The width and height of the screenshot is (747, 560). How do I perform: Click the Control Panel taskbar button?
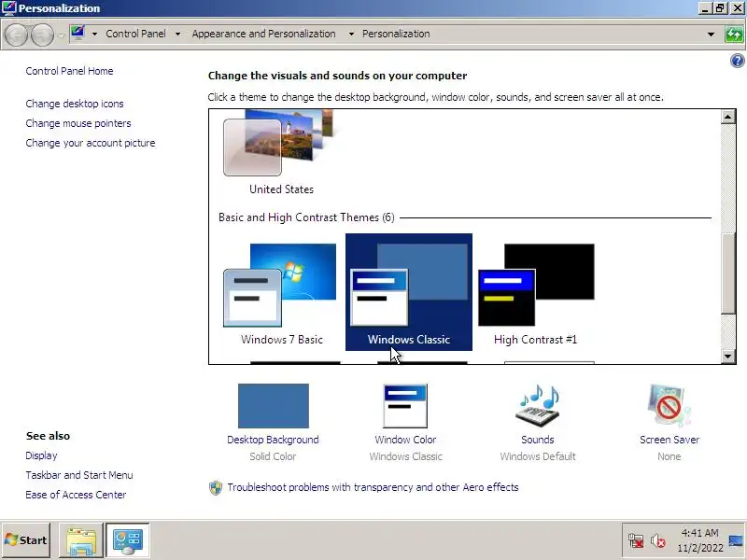[128, 540]
